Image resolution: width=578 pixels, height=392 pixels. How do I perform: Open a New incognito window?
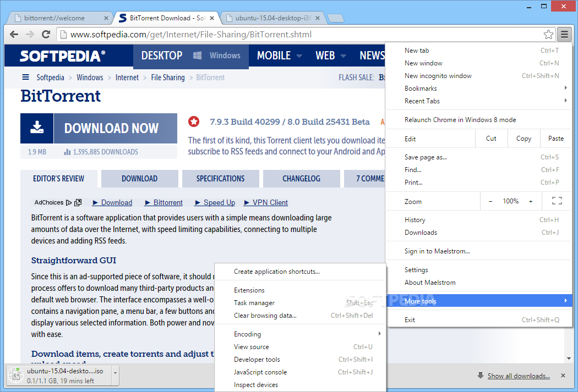[x=479, y=75]
